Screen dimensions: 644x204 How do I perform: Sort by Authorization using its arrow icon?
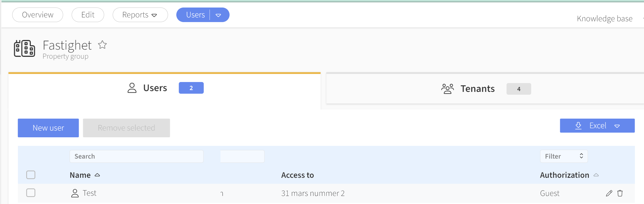(x=596, y=175)
